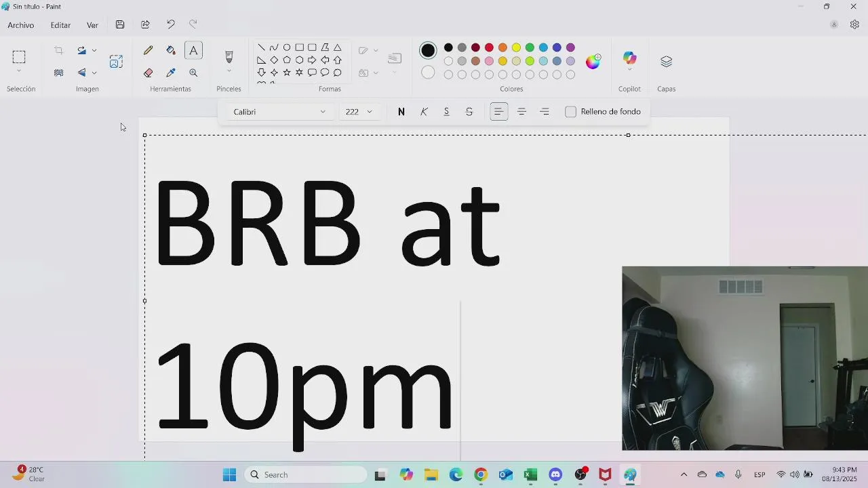Select the Text tool

(193, 50)
